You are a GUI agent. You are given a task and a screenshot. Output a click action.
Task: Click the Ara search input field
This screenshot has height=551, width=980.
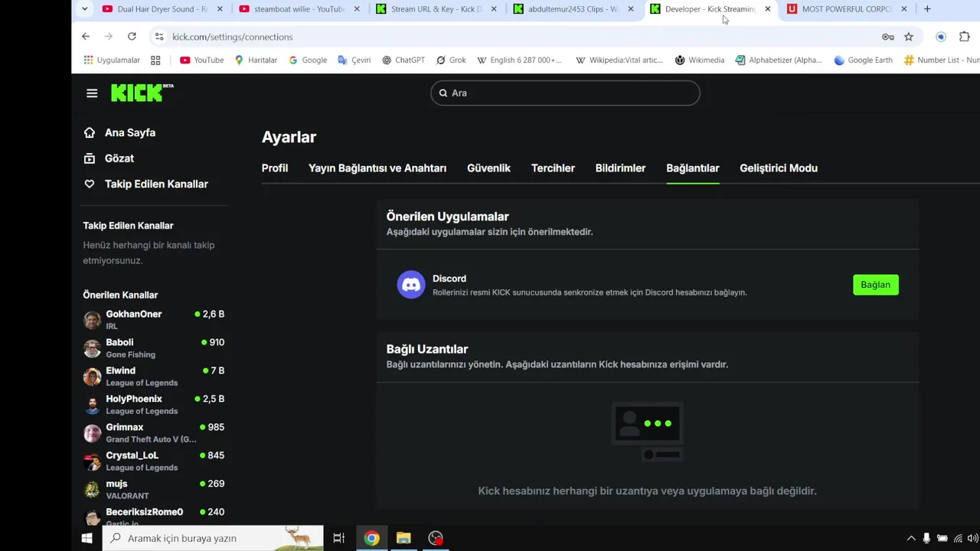click(x=565, y=93)
